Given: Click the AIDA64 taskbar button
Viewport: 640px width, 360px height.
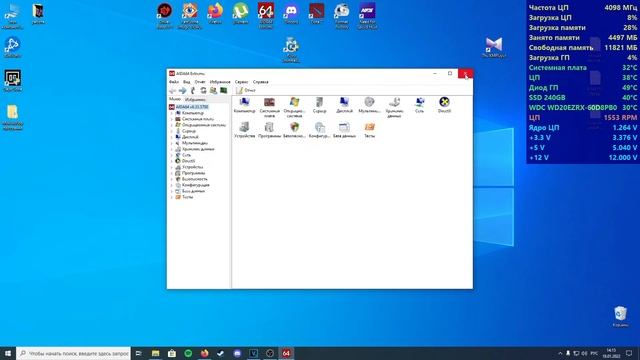Looking at the screenshot, I should click(x=286, y=353).
